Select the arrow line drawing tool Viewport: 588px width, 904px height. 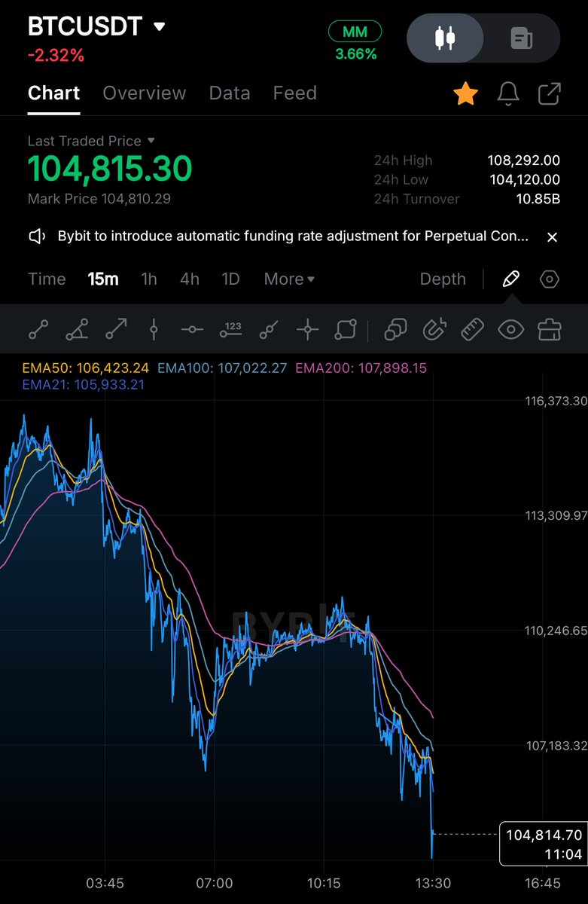click(x=116, y=329)
